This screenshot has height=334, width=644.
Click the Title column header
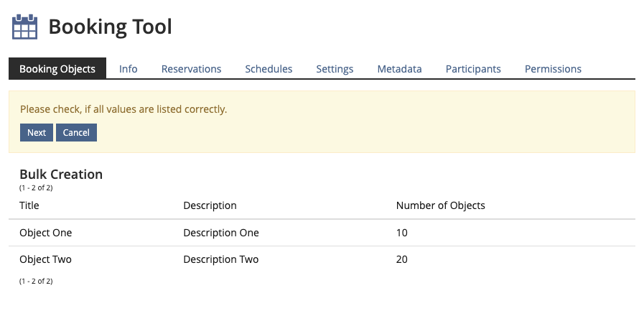29,205
